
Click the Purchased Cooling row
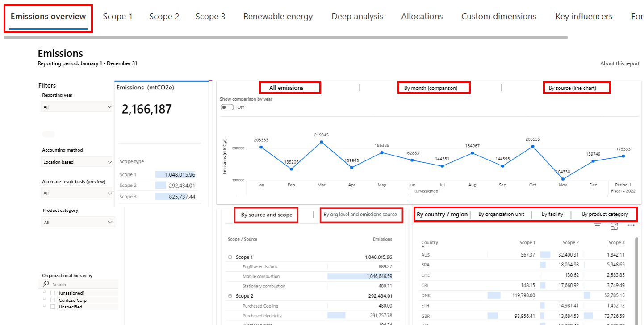313,306
